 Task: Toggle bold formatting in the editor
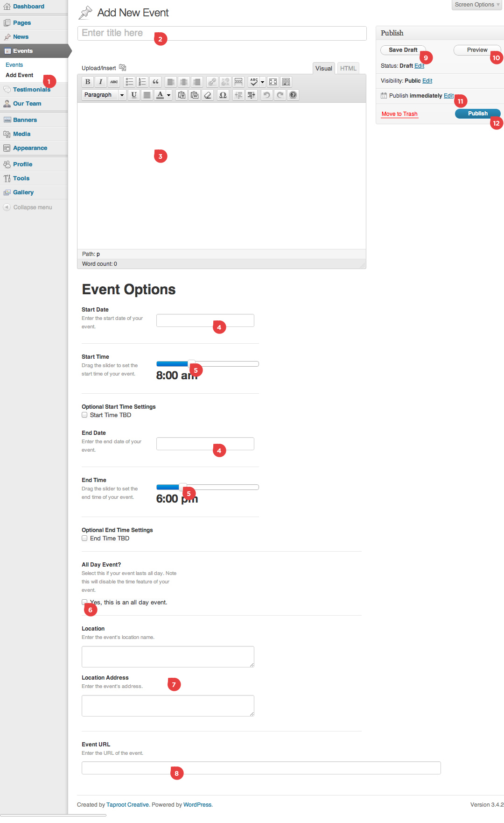click(x=88, y=82)
